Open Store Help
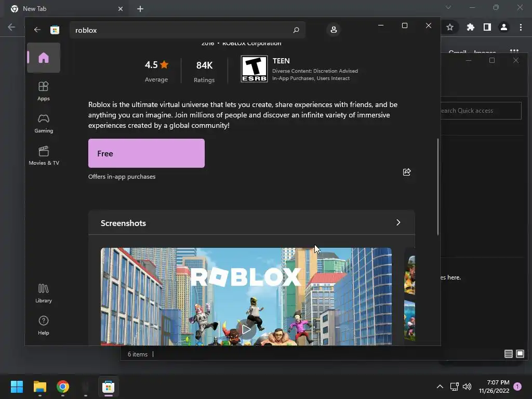This screenshot has height=399, width=532. 44,325
